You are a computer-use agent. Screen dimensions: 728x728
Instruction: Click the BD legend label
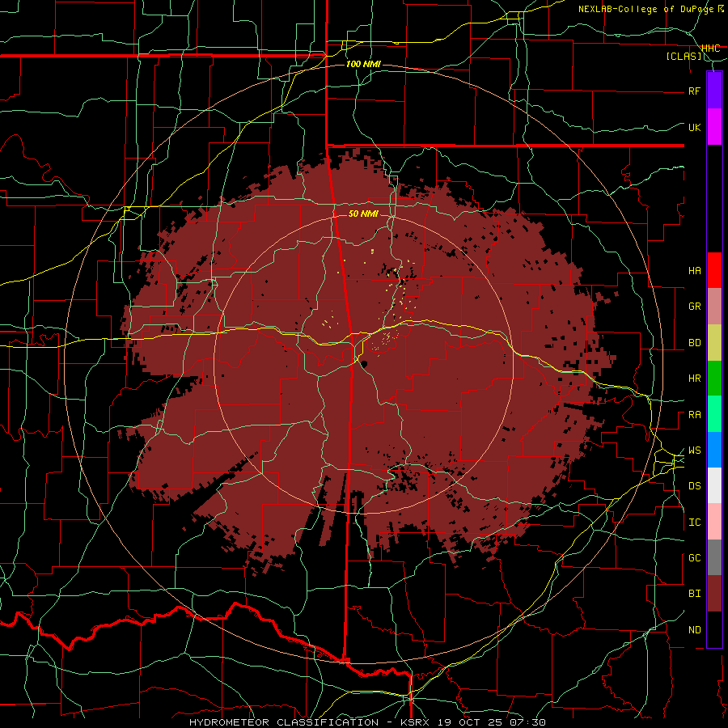click(x=695, y=343)
